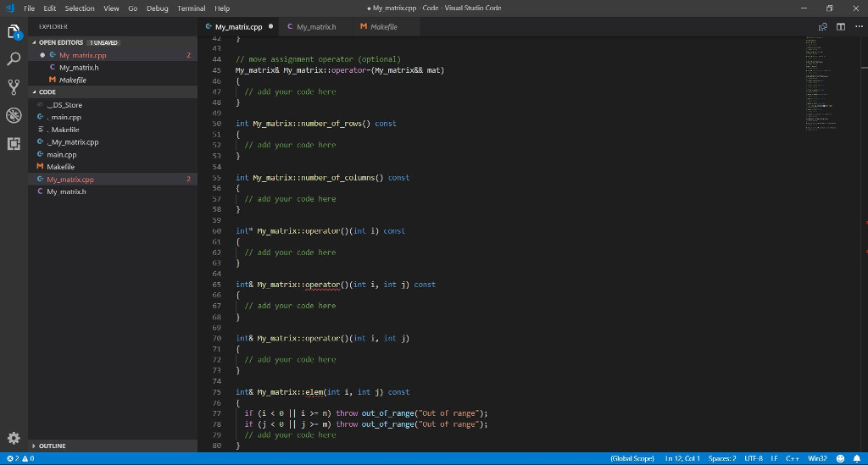This screenshot has width=868, height=465.
Task: Click the 1 UNSAVED badge in Open Editors
Action: [x=103, y=42]
